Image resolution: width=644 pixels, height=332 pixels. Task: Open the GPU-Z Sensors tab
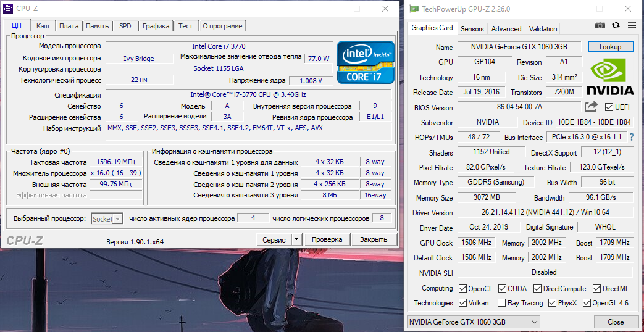472,29
